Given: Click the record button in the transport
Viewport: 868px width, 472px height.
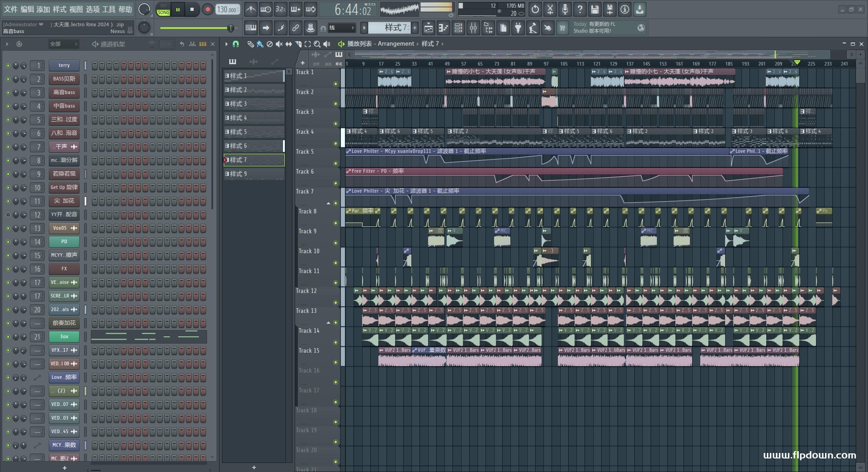Looking at the screenshot, I should tap(208, 9).
